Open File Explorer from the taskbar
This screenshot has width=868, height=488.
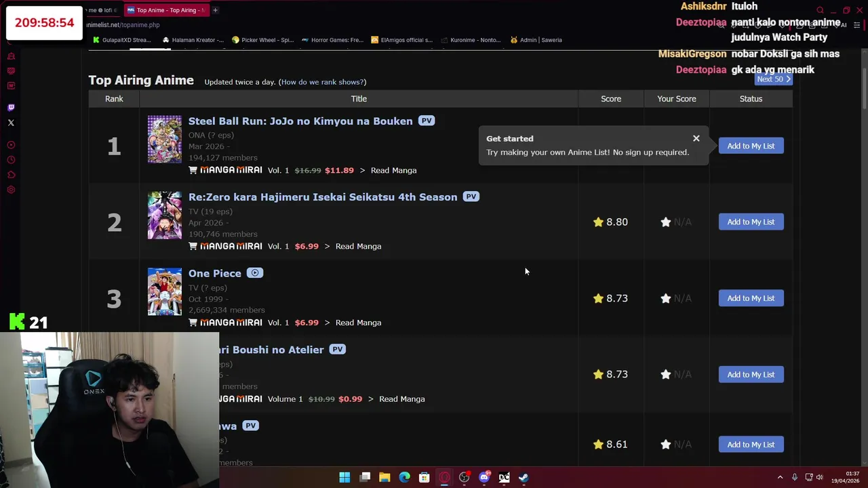pyautogui.click(x=384, y=477)
